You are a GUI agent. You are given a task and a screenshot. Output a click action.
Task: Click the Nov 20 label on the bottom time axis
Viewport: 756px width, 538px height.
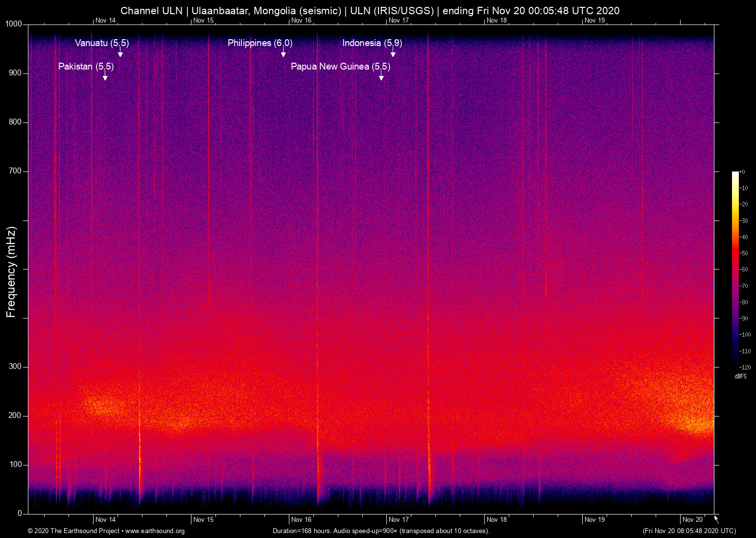pos(692,520)
